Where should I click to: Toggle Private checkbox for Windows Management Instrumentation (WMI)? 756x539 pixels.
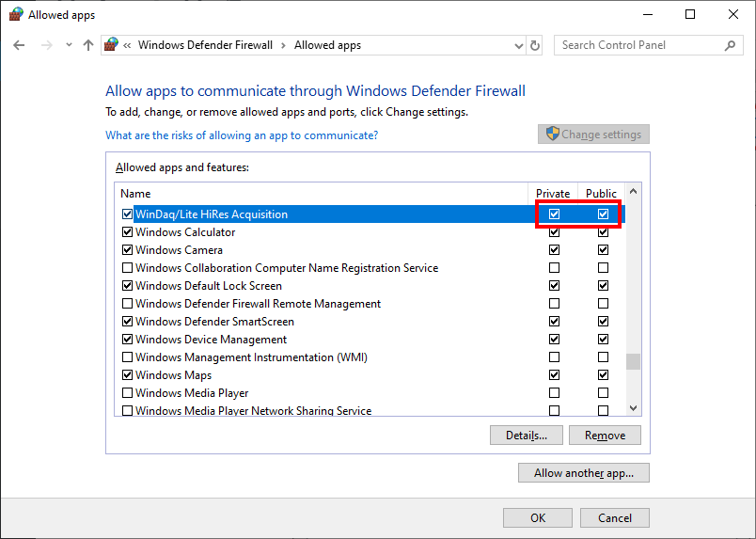click(555, 357)
